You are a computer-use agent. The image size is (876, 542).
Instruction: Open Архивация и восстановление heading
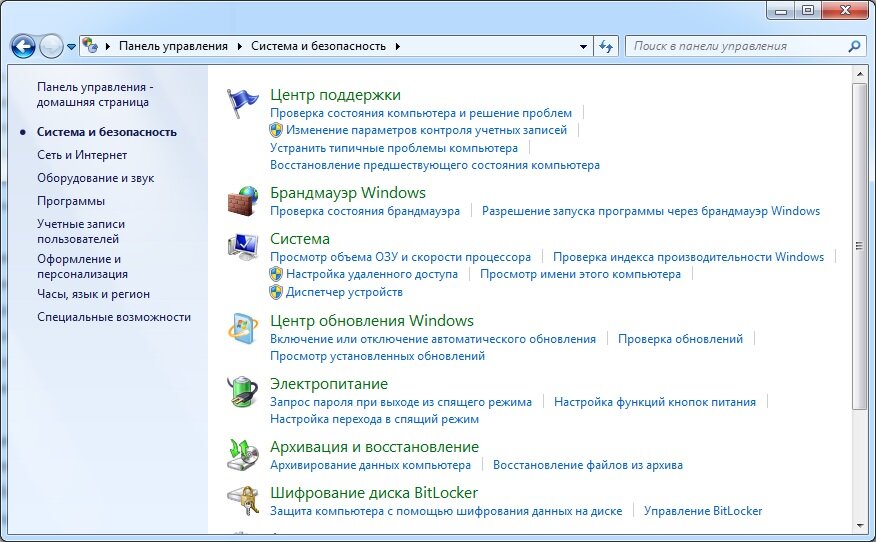(x=374, y=447)
